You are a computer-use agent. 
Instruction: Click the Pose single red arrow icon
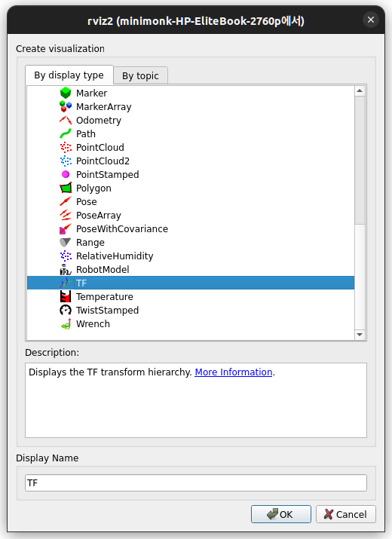coord(66,201)
